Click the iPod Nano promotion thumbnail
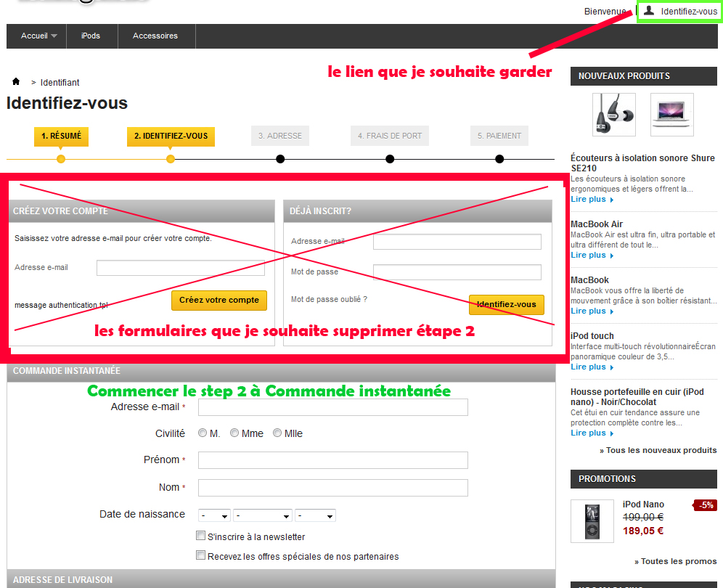The width and height of the screenshot is (723, 588). pyautogui.click(x=592, y=521)
